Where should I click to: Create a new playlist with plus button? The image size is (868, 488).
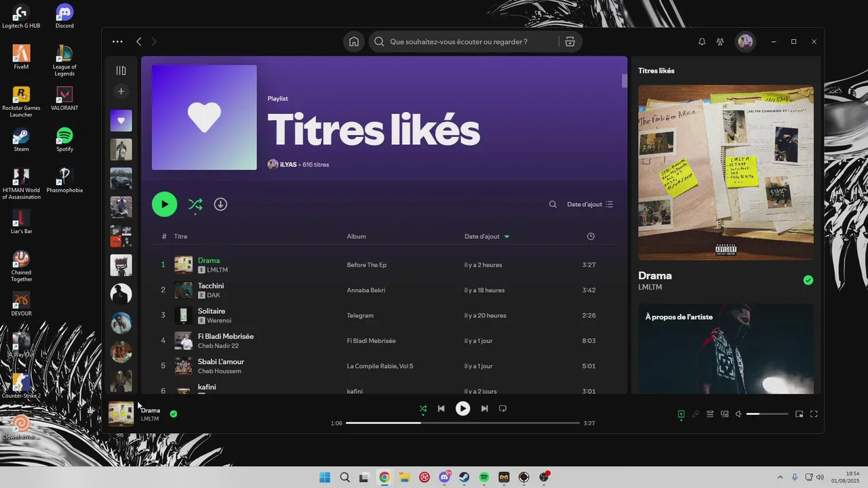[x=121, y=91]
